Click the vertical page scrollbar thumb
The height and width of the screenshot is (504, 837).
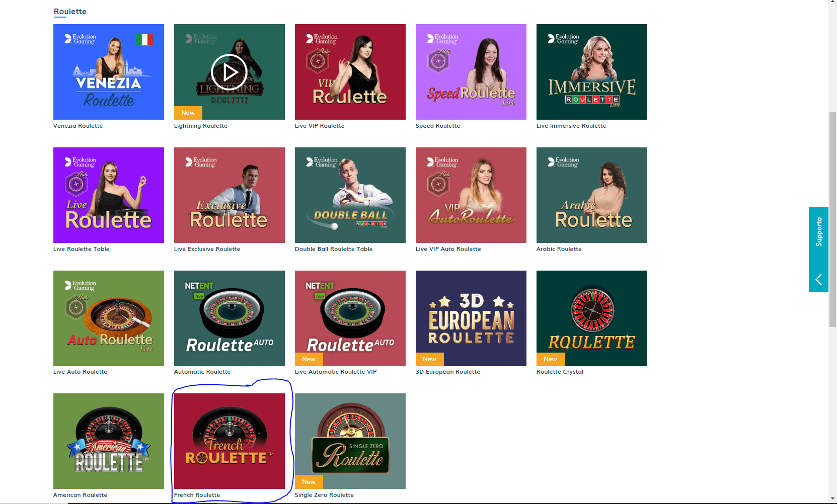click(832, 219)
